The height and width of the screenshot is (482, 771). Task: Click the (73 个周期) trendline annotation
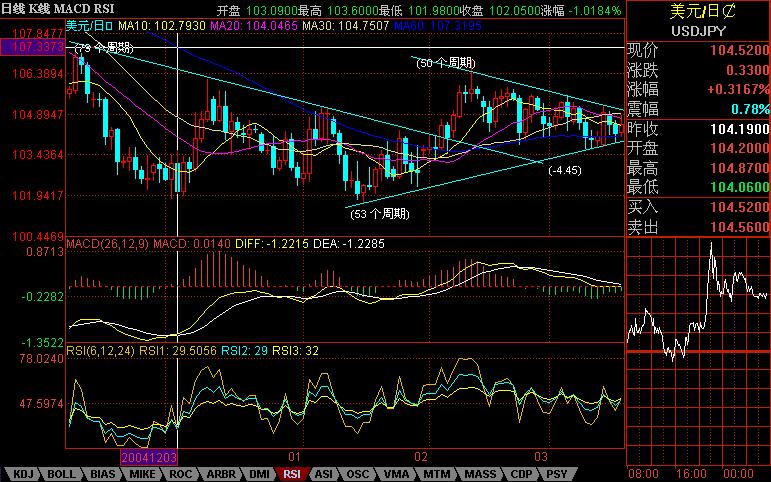click(x=104, y=48)
